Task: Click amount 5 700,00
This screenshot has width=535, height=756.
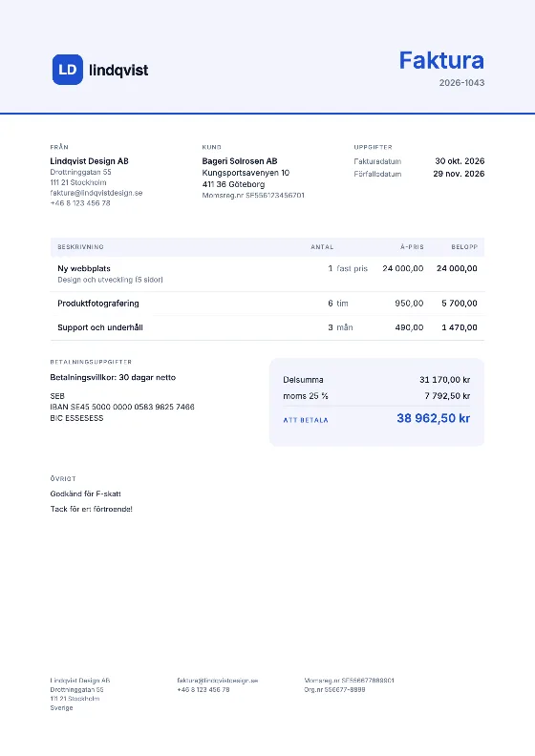Action: pyautogui.click(x=460, y=304)
